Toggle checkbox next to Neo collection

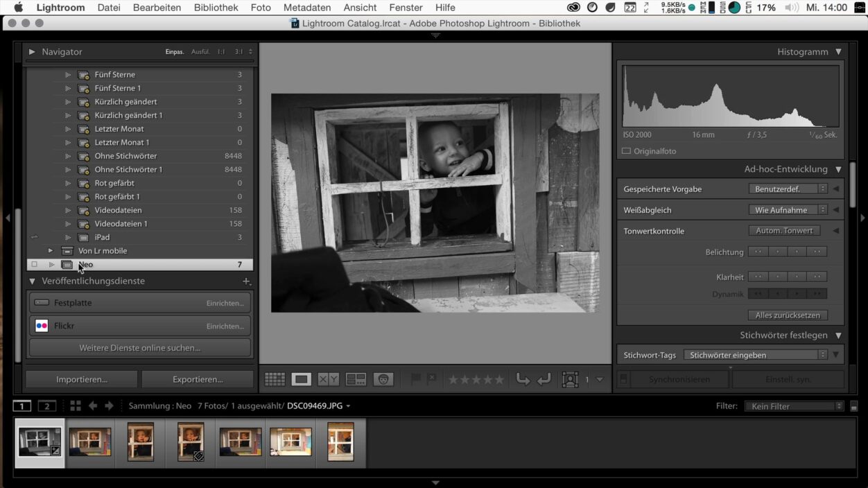point(34,265)
